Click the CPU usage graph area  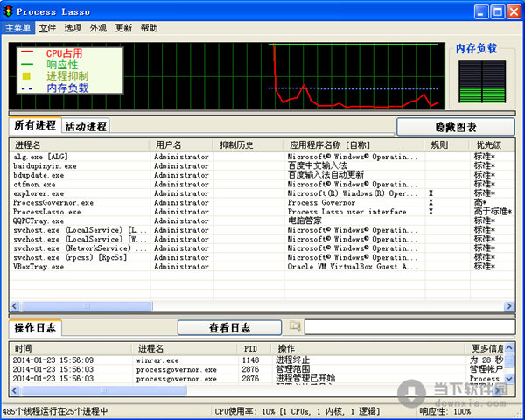227,76
